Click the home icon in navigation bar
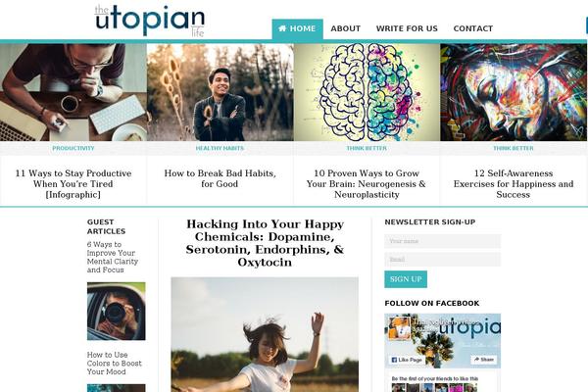 282,28
